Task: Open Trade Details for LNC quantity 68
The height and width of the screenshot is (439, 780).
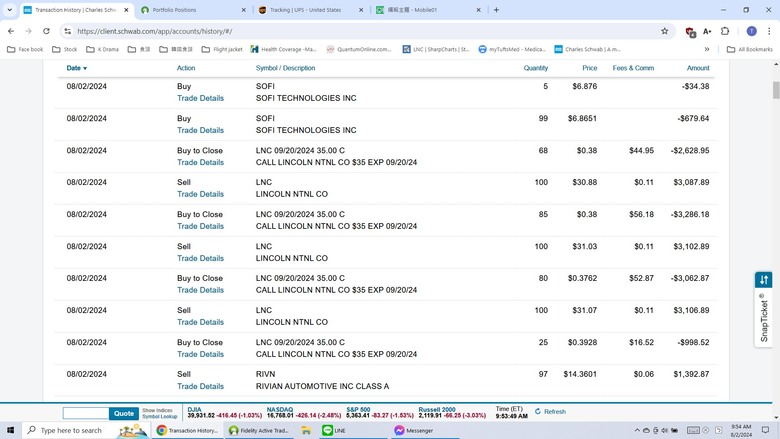Action: pos(200,162)
